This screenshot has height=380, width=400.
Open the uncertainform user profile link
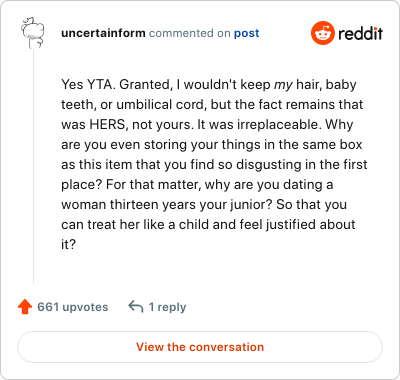click(103, 33)
